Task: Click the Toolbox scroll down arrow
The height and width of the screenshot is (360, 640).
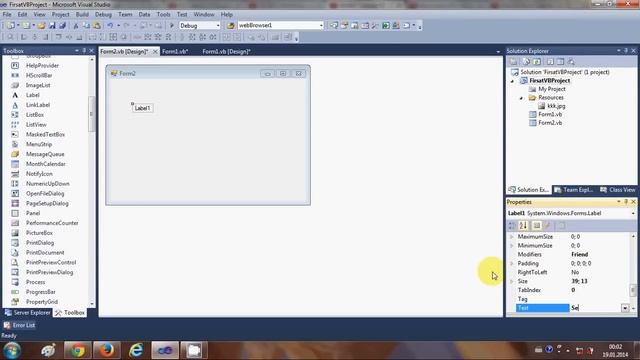Action: (x=92, y=304)
